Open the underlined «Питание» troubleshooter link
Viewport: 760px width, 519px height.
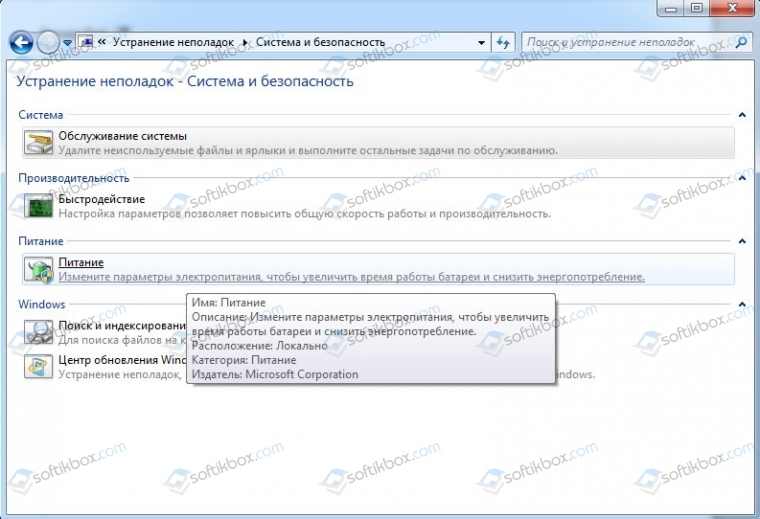coord(81,262)
